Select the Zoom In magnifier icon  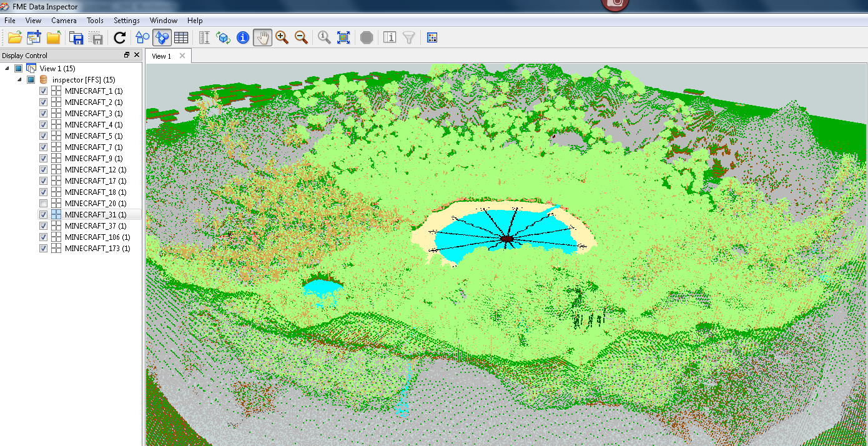pyautogui.click(x=282, y=37)
